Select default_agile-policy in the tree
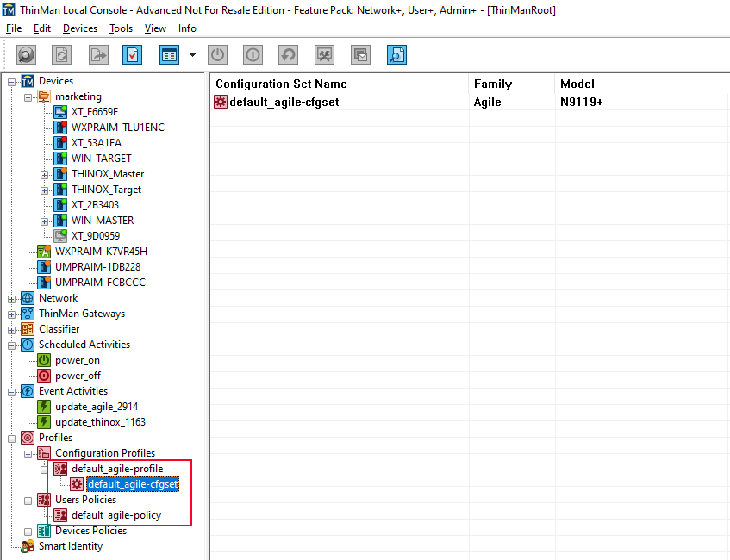The height and width of the screenshot is (560, 730). pyautogui.click(x=116, y=515)
